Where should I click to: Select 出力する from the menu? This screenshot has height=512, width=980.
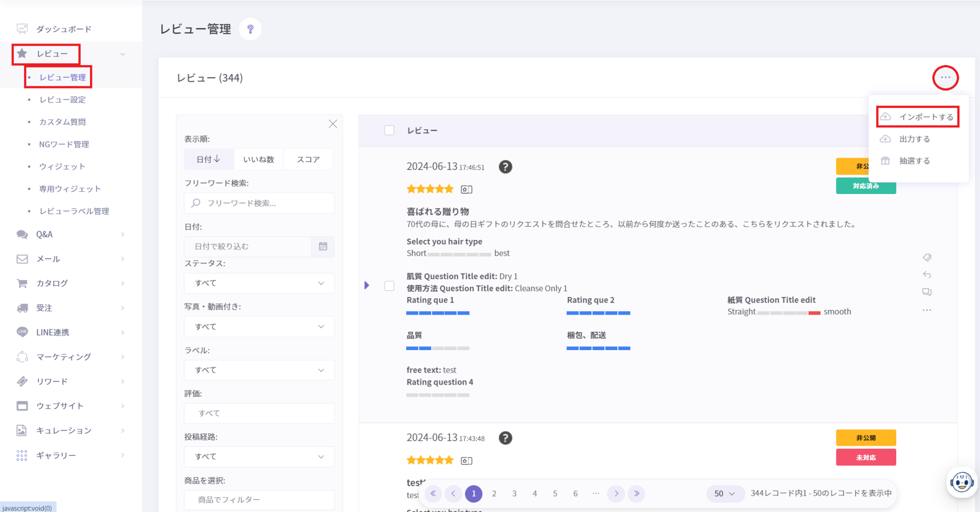pos(914,139)
